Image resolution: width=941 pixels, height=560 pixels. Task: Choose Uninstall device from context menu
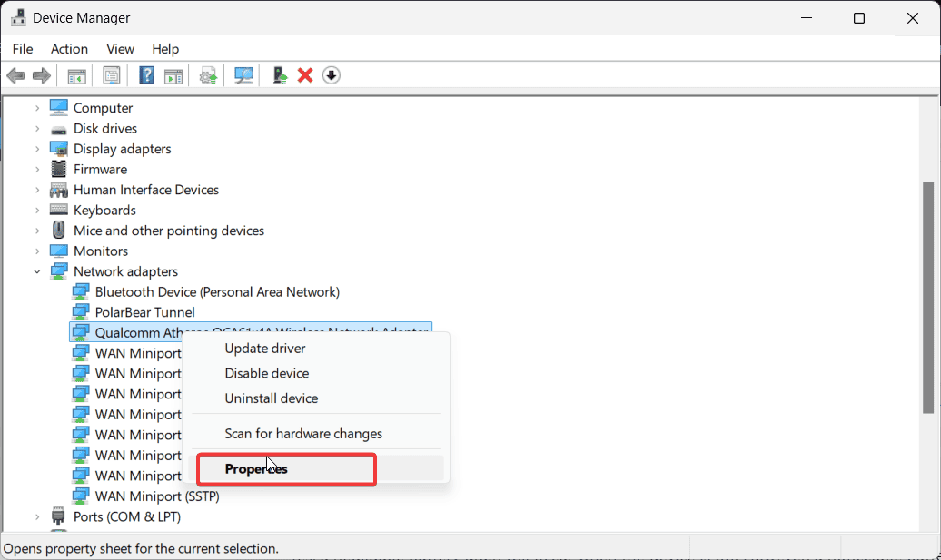click(x=318, y=398)
